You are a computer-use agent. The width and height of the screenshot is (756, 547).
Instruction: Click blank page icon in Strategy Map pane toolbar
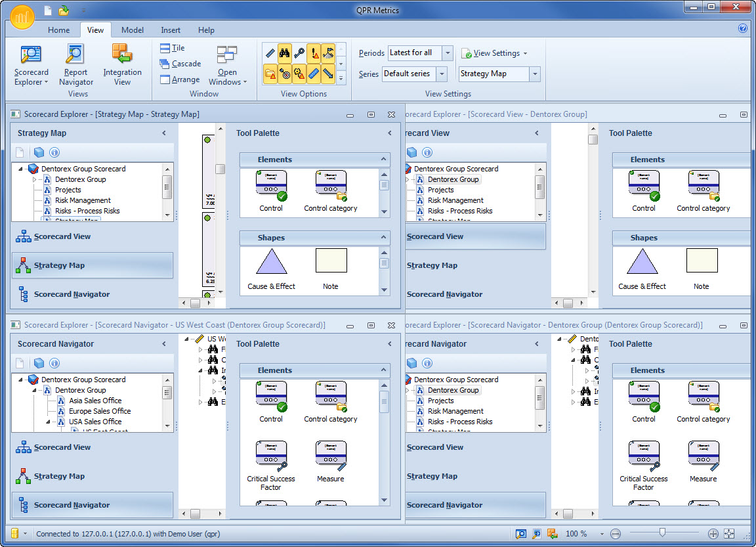[x=20, y=152]
